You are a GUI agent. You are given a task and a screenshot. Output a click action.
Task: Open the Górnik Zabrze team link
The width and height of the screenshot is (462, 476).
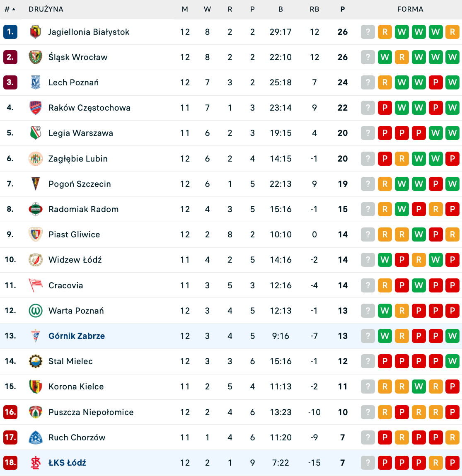[x=77, y=336]
